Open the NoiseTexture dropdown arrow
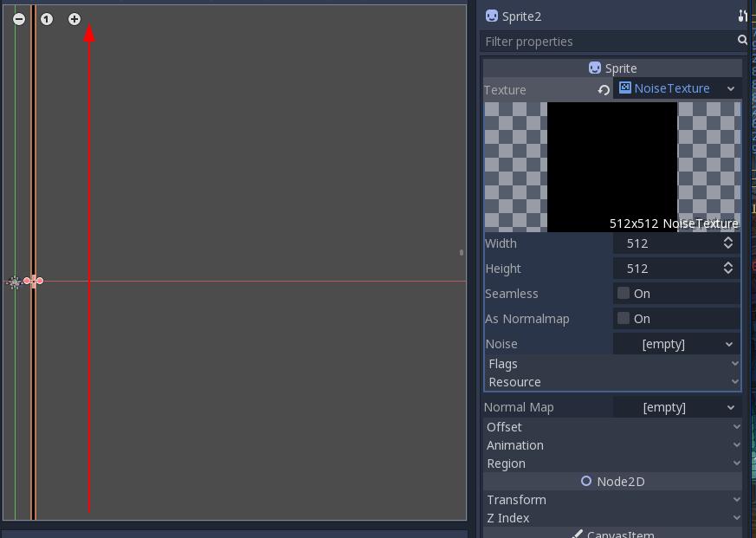 (732, 88)
